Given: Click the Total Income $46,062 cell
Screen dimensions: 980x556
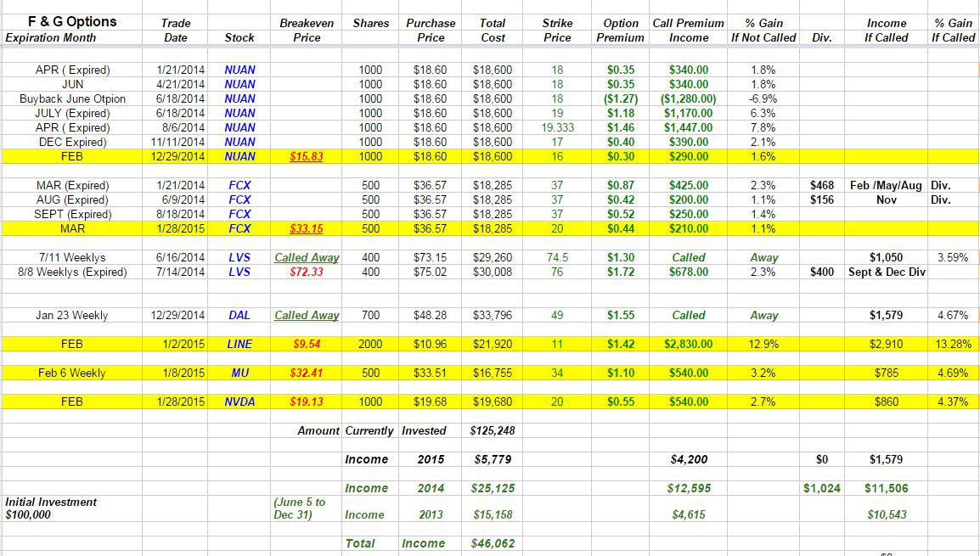Looking at the screenshot, I should pyautogui.click(x=493, y=543).
